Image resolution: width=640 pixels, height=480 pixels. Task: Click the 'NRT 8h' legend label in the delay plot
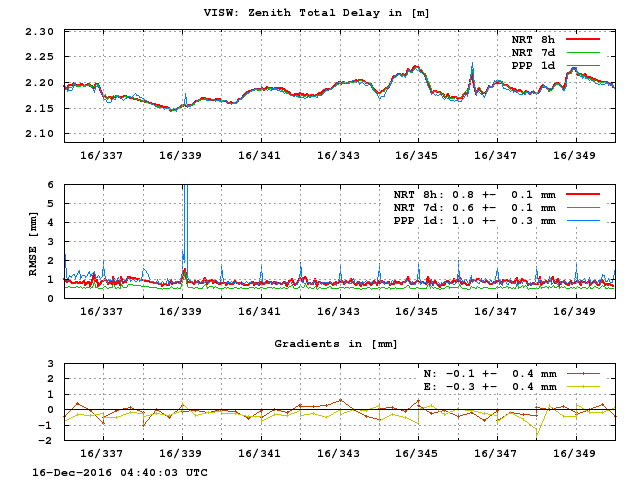533,40
